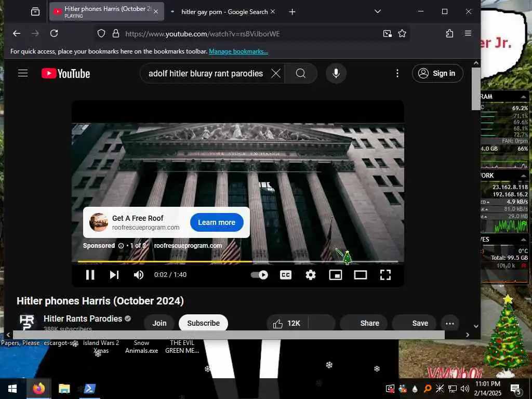532x399 pixels.
Task: Skip to the next video
Action: [114, 275]
